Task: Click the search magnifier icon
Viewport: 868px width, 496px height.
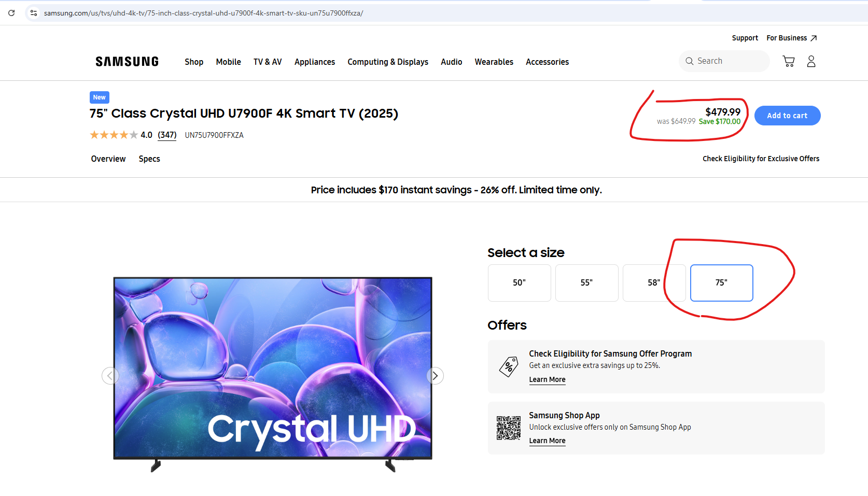Action: pyautogui.click(x=690, y=61)
